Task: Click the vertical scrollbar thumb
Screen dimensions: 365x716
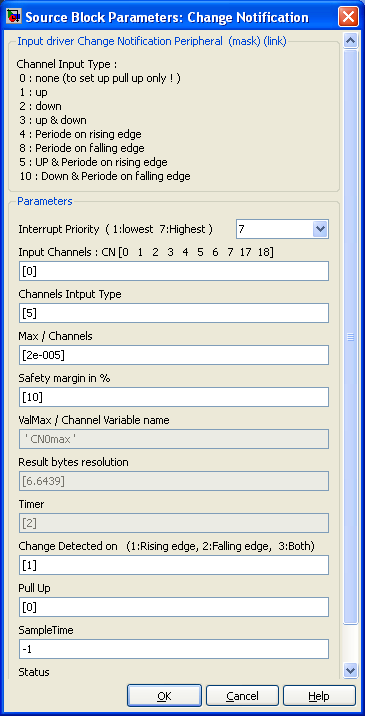Action: point(350,337)
